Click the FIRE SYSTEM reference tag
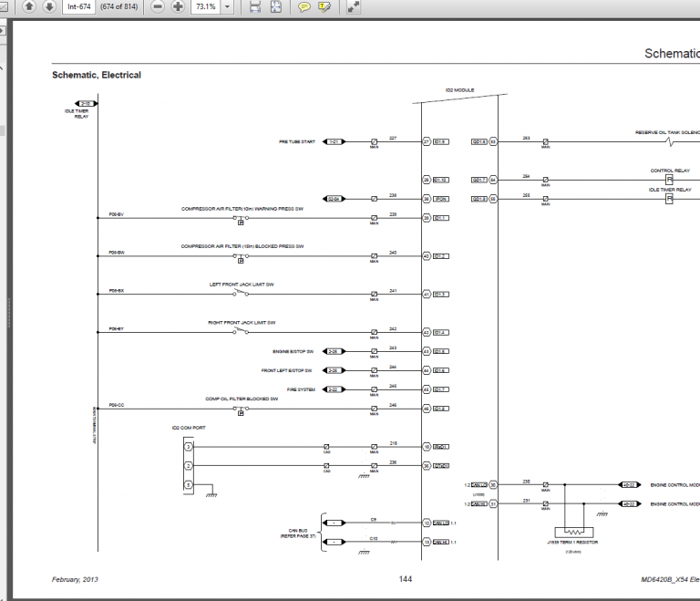Image resolution: width=700 pixels, height=601 pixels. click(x=335, y=389)
